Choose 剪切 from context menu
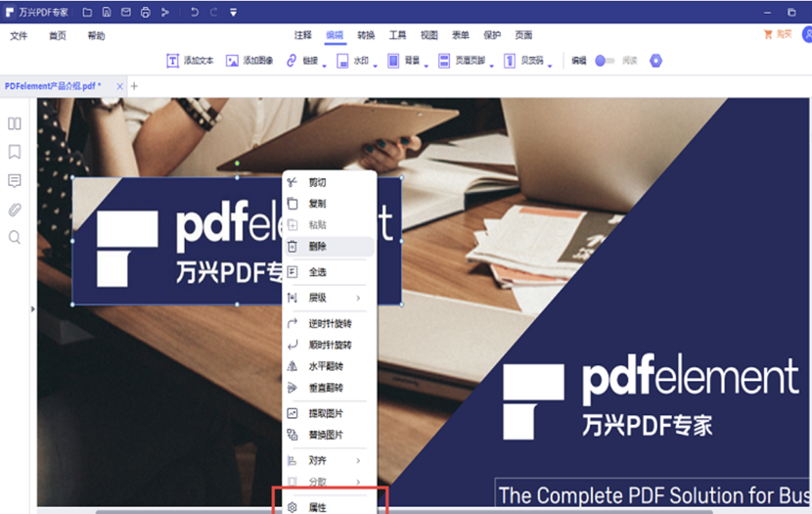This screenshot has height=514, width=812. pos(330,182)
